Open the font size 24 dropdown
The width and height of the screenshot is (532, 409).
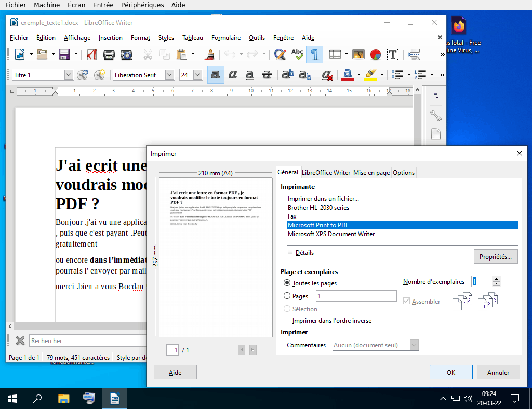(x=198, y=75)
